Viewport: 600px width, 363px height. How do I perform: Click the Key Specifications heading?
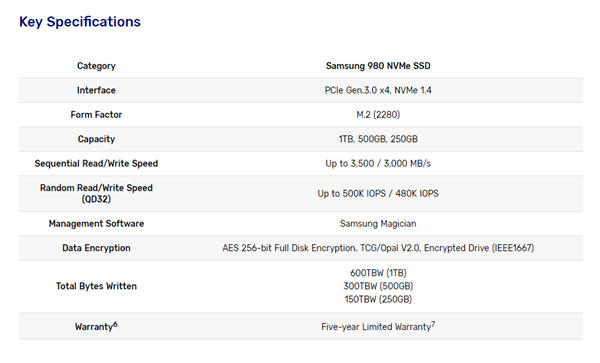point(80,22)
